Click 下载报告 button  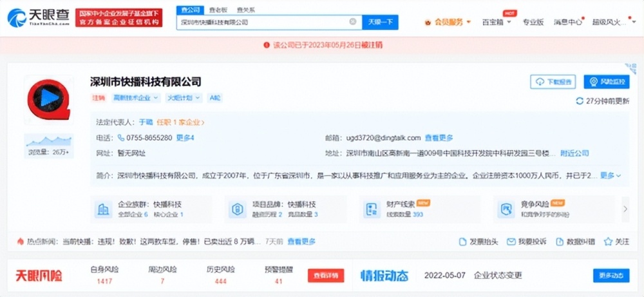(553, 82)
